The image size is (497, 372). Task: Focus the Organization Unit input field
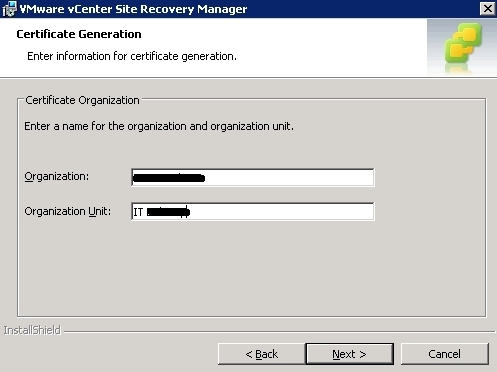(x=253, y=211)
